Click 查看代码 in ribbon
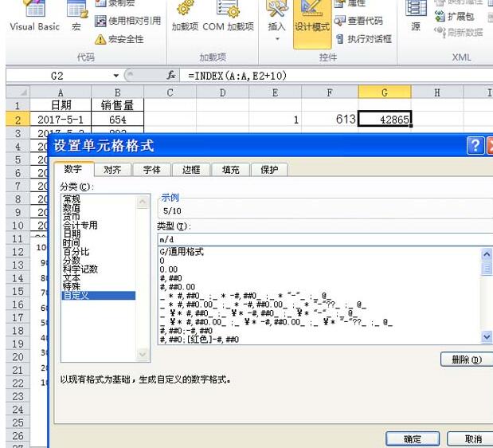 click(359, 21)
